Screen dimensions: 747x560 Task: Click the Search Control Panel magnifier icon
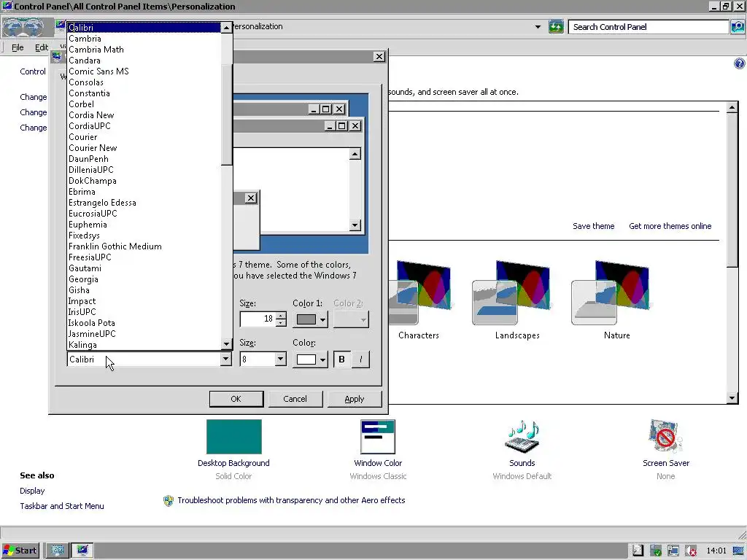737,27
